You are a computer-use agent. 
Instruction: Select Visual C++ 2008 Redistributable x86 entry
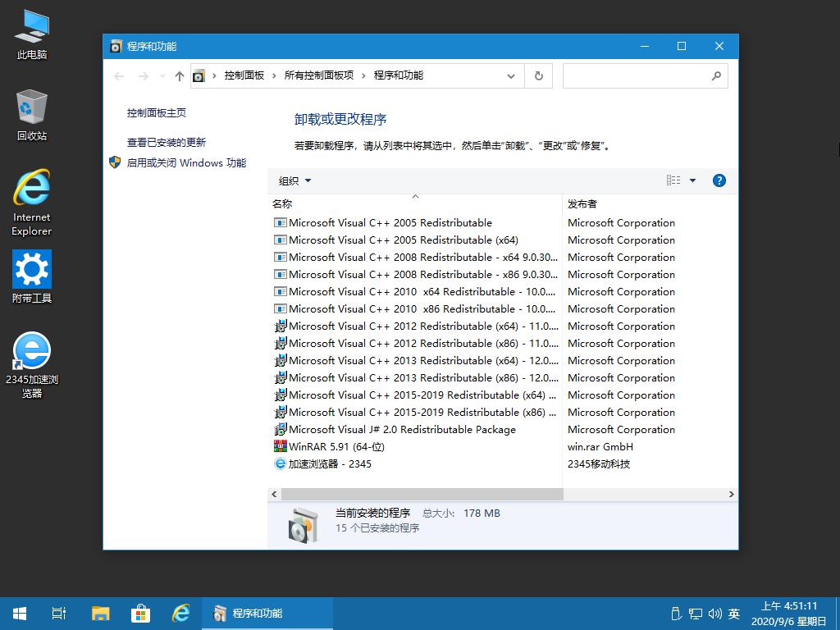[x=414, y=274]
